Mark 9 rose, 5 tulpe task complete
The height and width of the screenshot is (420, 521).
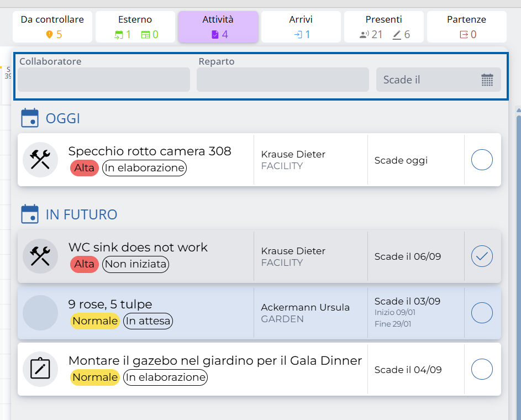coord(482,313)
